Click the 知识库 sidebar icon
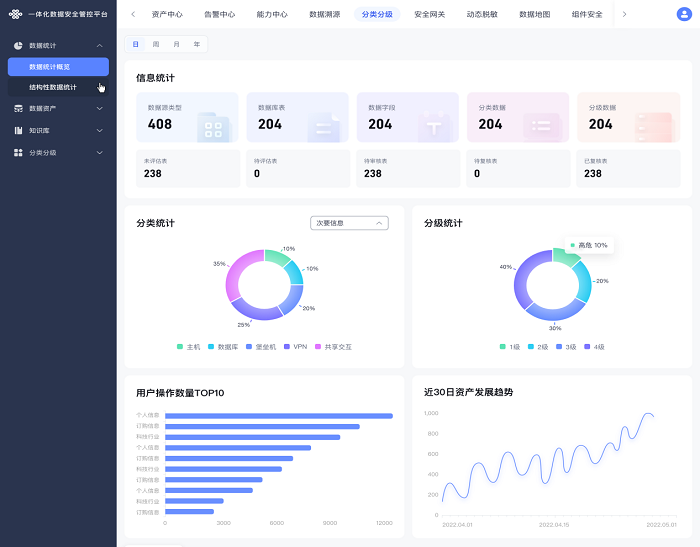 (x=18, y=130)
